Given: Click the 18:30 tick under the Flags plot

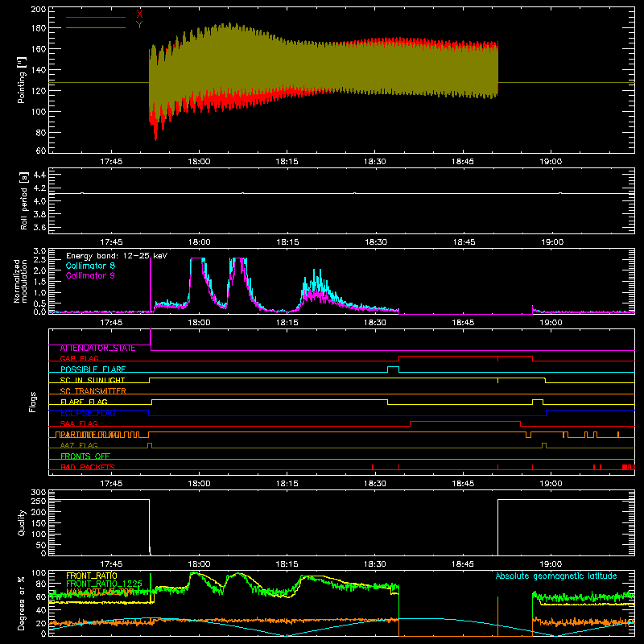Looking at the screenshot, I should pyautogui.click(x=375, y=484).
